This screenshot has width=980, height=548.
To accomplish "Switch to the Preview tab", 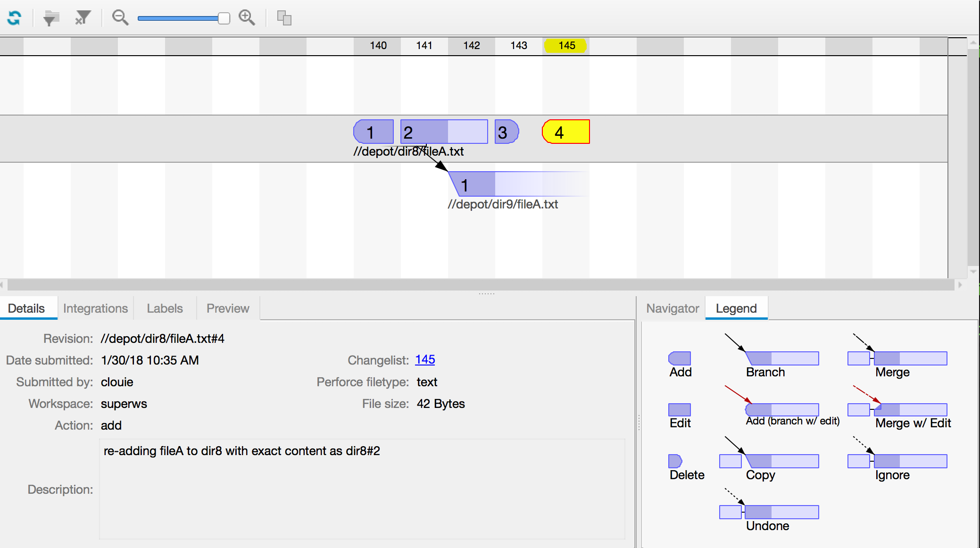I will coord(228,308).
